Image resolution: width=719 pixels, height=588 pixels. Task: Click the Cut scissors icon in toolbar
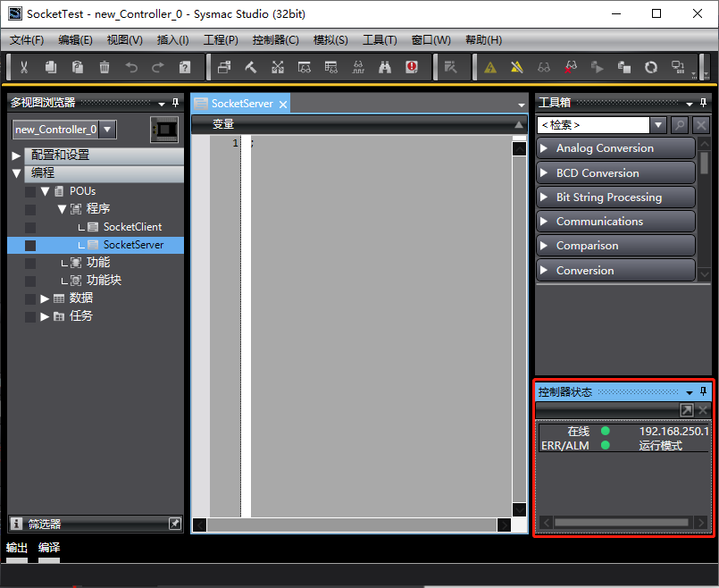point(24,67)
